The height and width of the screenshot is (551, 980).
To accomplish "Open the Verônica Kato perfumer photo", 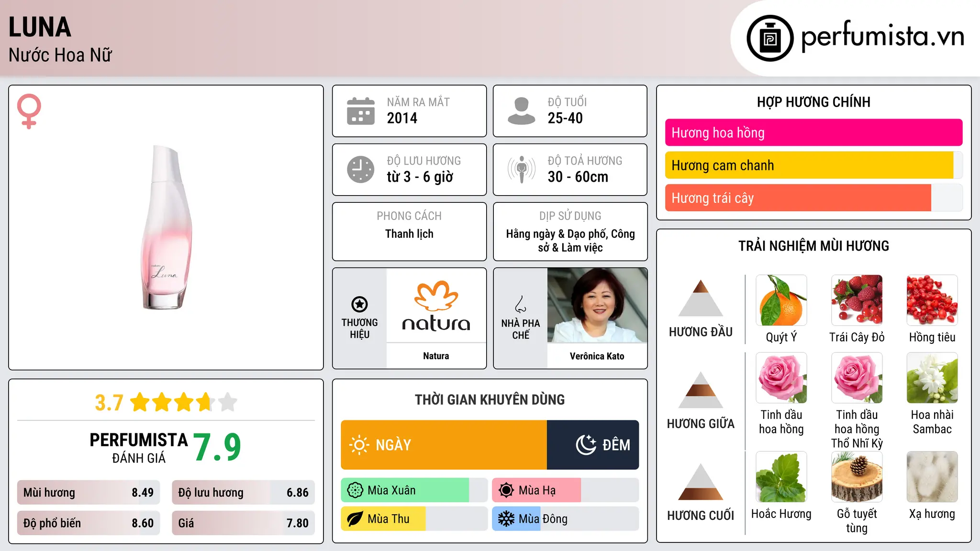I will click(x=597, y=305).
